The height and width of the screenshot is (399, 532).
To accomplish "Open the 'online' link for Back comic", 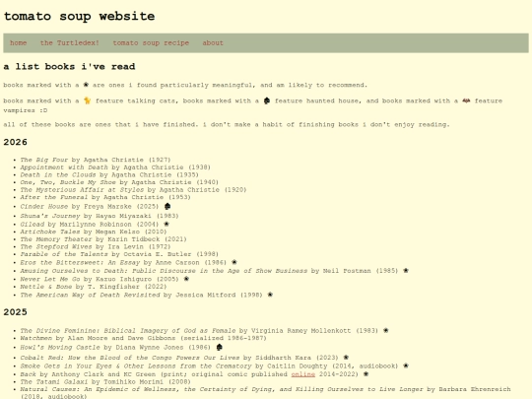I will (x=303, y=374).
